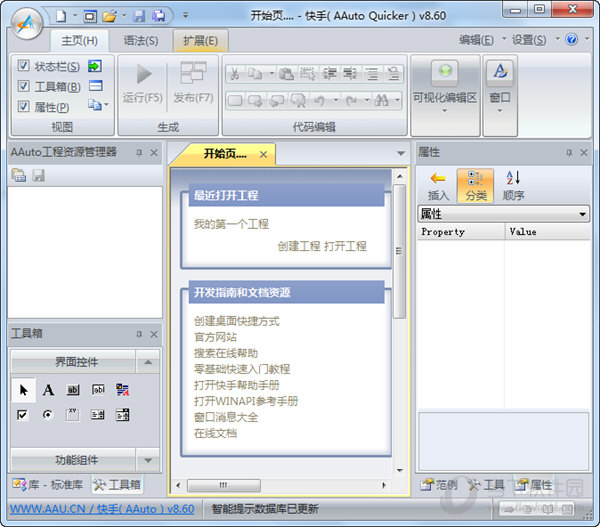This screenshot has height=527, width=600.
Task: Click the AAuto application logo button
Action: click(26, 24)
